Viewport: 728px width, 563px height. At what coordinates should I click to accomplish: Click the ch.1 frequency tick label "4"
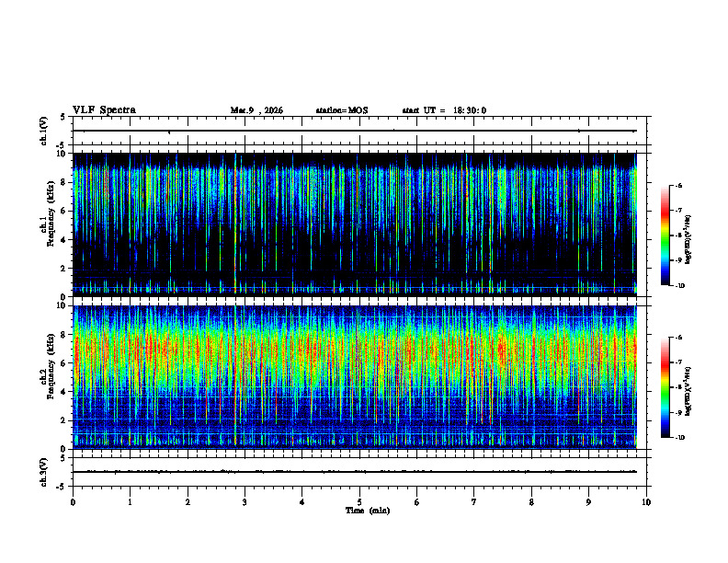click(x=64, y=240)
